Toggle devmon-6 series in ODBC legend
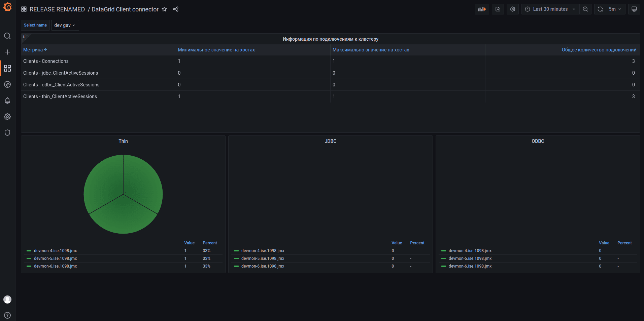The height and width of the screenshot is (321, 644). coord(470,266)
